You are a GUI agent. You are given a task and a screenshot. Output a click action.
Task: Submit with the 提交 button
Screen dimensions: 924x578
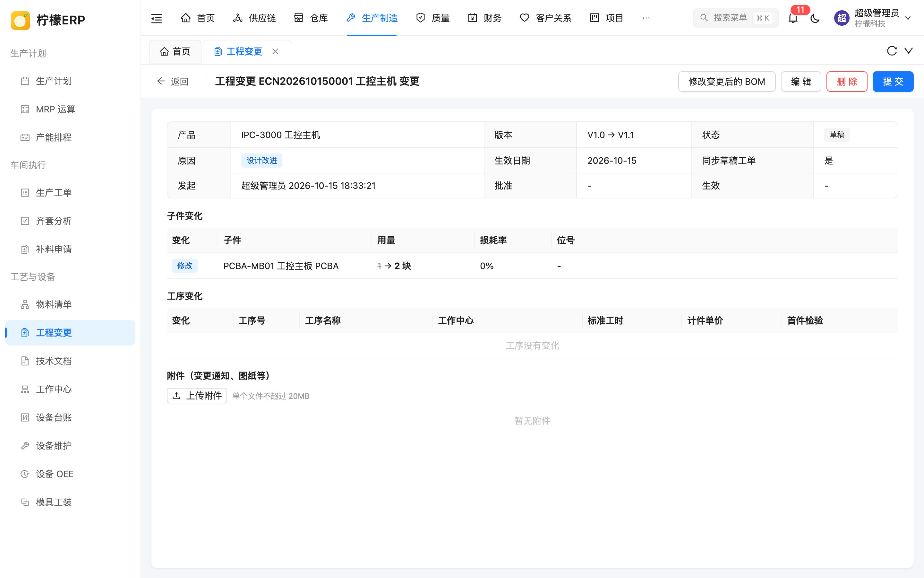(x=893, y=82)
